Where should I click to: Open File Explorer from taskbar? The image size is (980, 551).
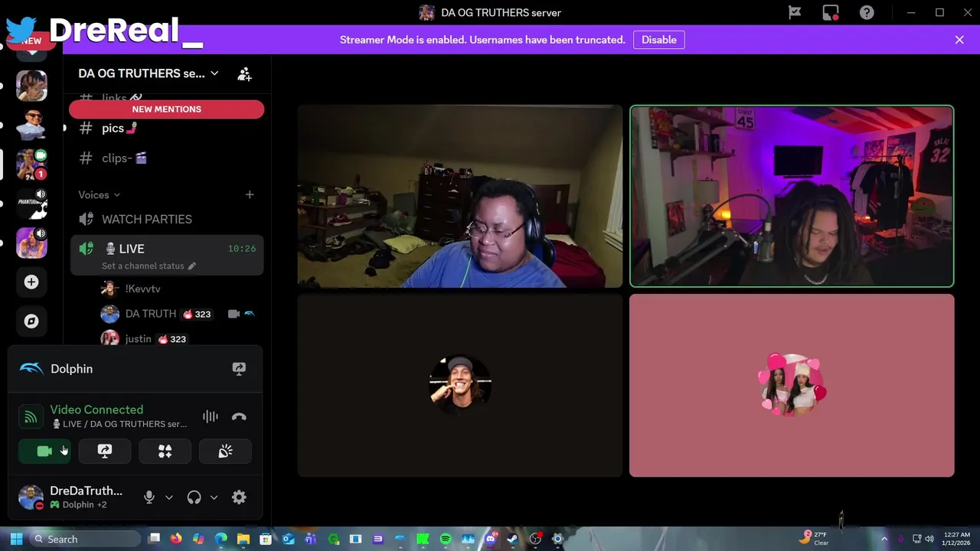tap(243, 540)
